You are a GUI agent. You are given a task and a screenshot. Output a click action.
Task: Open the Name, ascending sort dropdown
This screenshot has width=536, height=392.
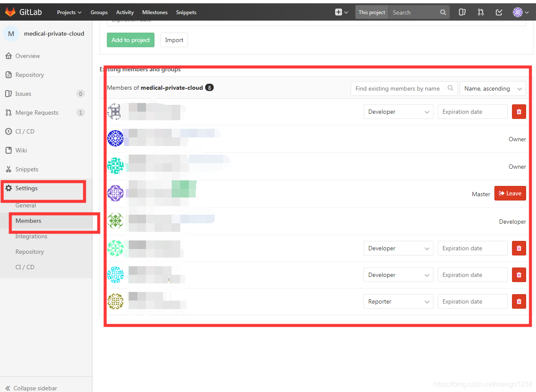tap(493, 88)
